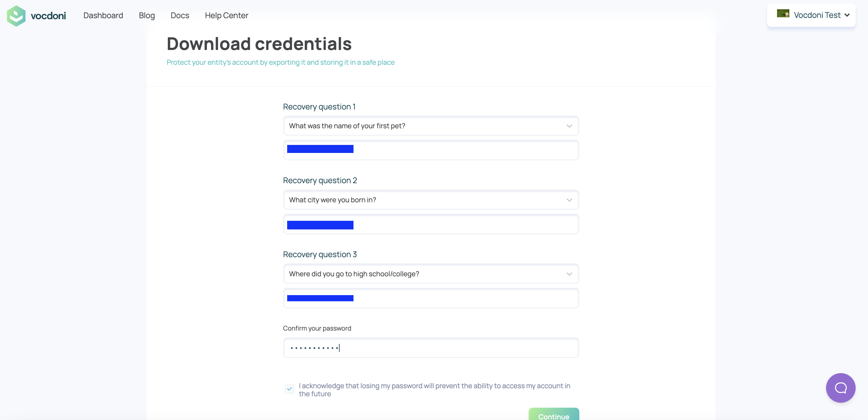Open the Help Center link
Screen dimensions: 868x420
point(226,15)
